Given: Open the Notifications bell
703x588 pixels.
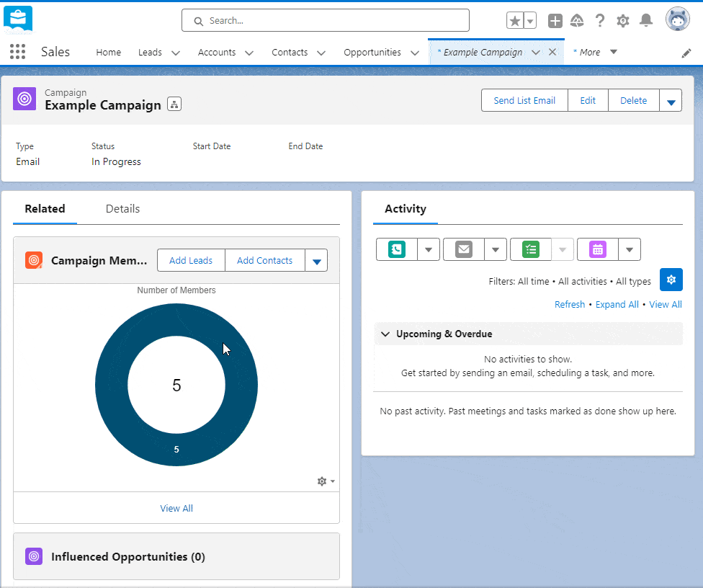Looking at the screenshot, I should click(x=646, y=21).
